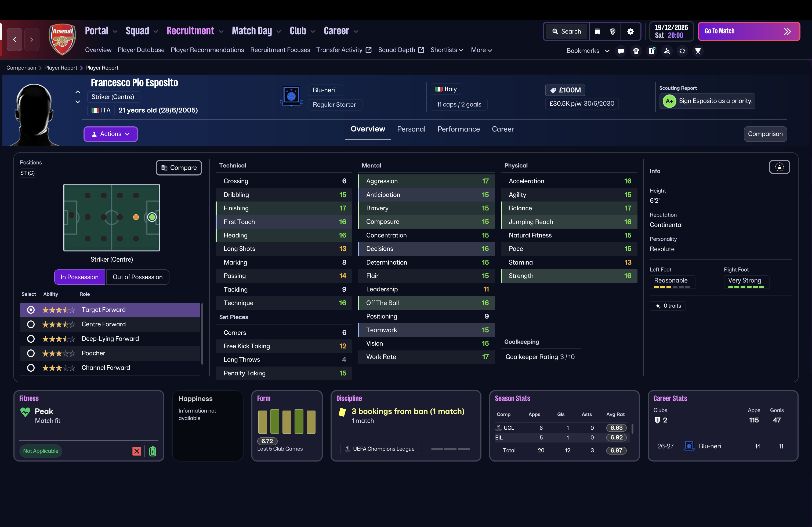
Task: Click the pitch icon button in Info panel
Action: [779, 167]
